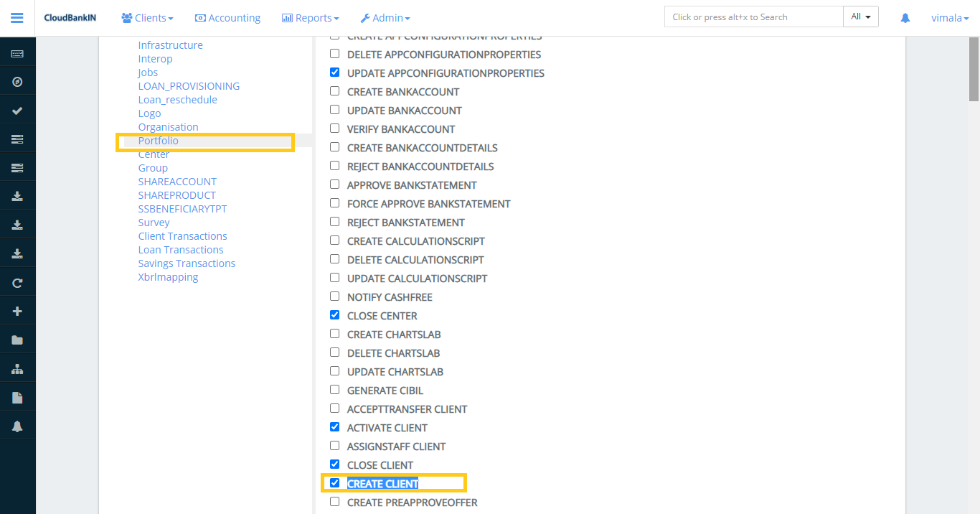The width and height of the screenshot is (980, 514).
Task: Click the refresh icon in the left sidebar
Action: coord(17,281)
